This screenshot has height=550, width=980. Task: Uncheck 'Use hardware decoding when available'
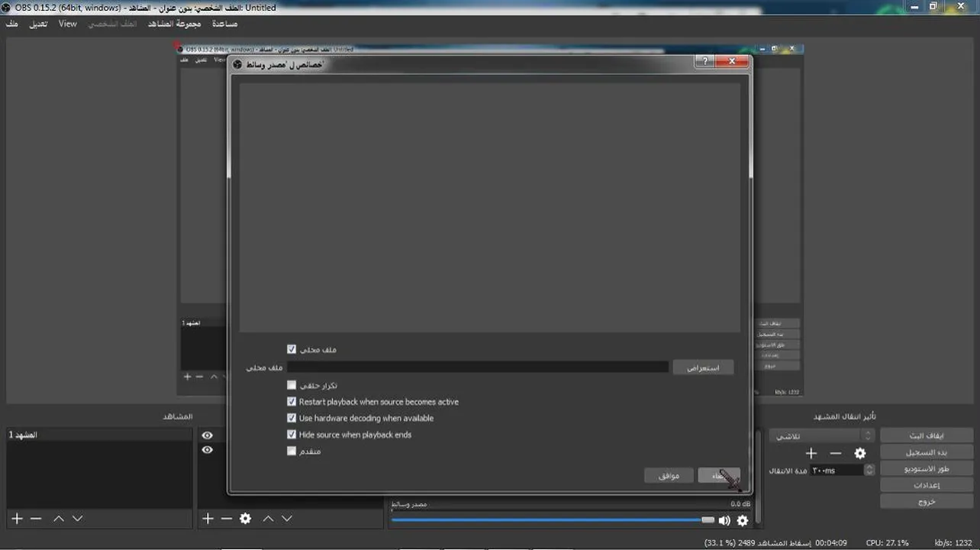(291, 418)
